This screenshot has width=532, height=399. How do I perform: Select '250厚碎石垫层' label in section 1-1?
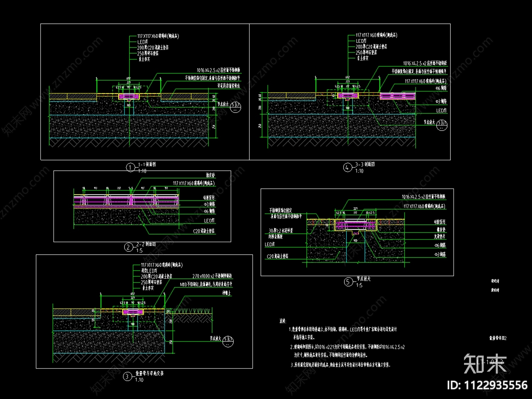148,54
